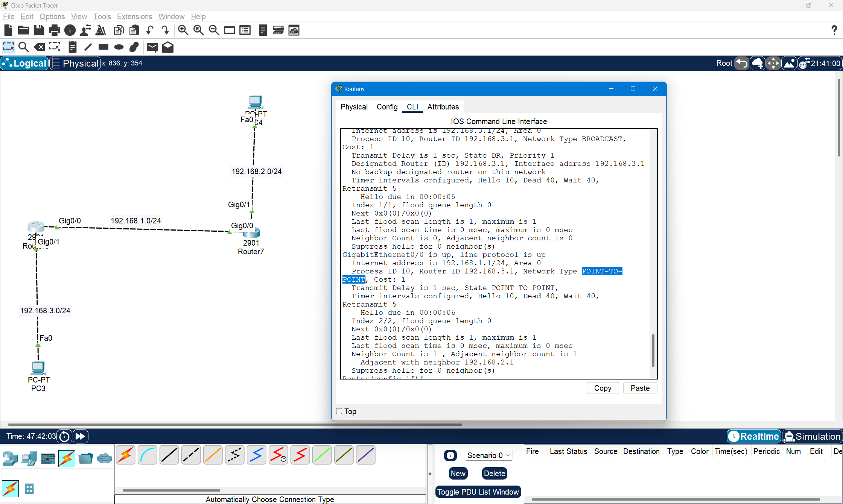Open the Extensions menu
This screenshot has height=504, width=843.
(134, 17)
